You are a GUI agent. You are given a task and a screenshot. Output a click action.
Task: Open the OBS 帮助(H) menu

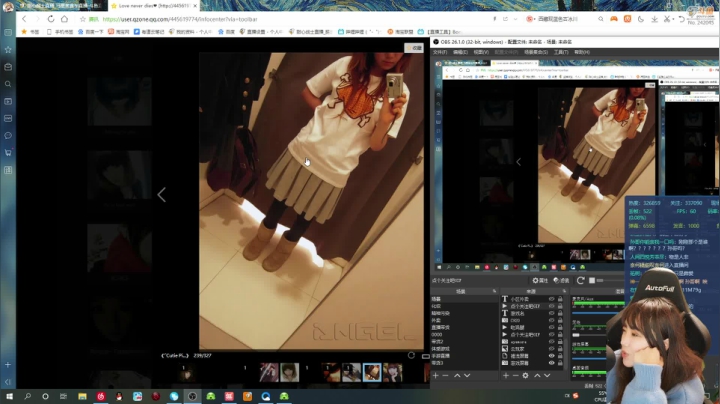tap(582, 52)
